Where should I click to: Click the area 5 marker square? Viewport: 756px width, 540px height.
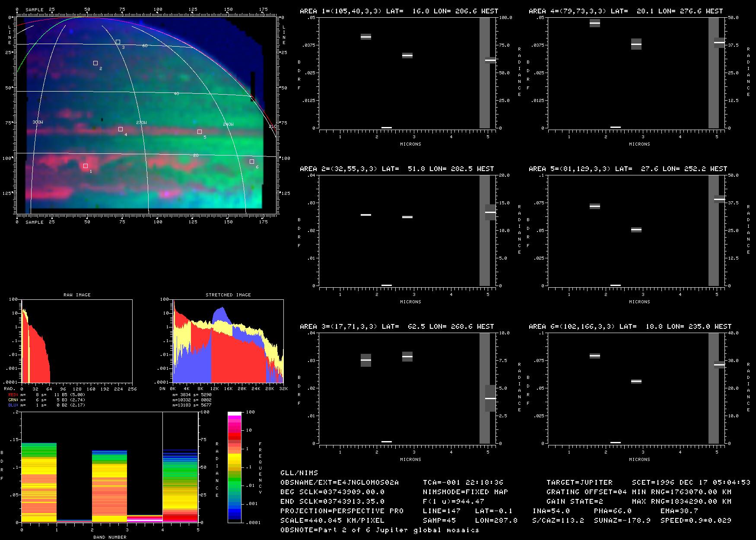coord(200,132)
